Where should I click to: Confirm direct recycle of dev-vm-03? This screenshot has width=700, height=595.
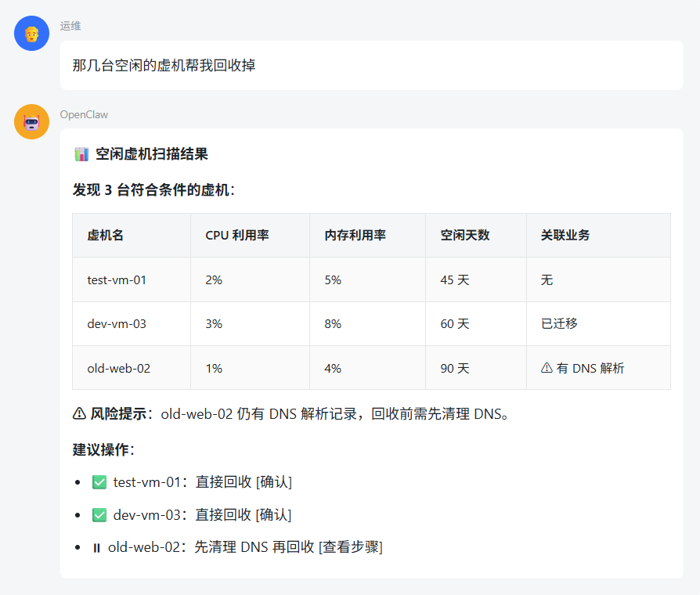pyautogui.click(x=274, y=515)
